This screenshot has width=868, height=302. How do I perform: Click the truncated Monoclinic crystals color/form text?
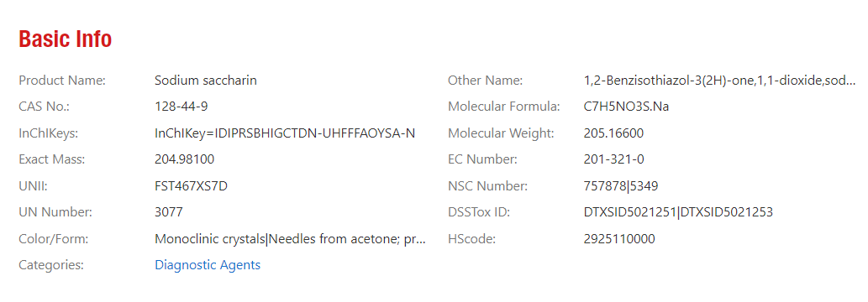click(x=291, y=239)
